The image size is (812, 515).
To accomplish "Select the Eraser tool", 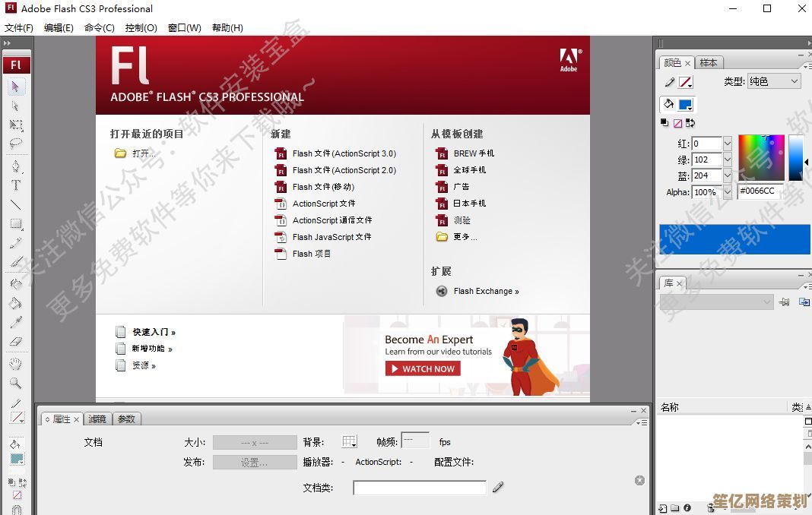I will (x=15, y=342).
